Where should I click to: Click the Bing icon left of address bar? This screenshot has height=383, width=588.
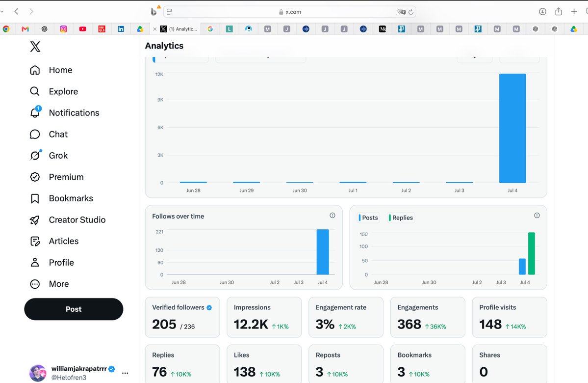tap(154, 12)
